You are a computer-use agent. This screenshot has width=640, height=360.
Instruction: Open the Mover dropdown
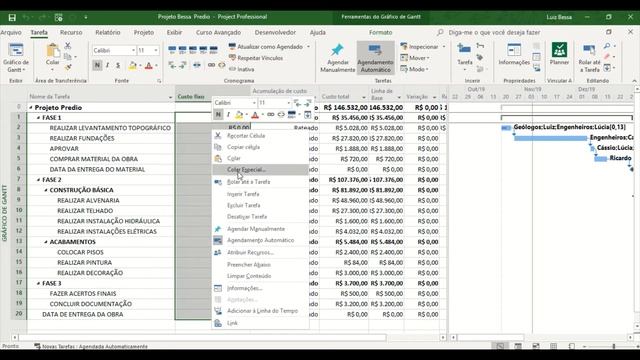(415, 58)
